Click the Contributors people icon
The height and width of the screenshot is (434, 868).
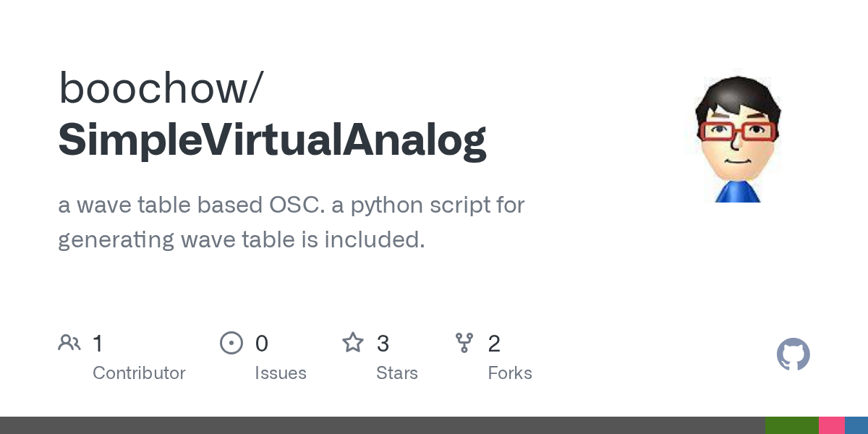click(x=69, y=343)
